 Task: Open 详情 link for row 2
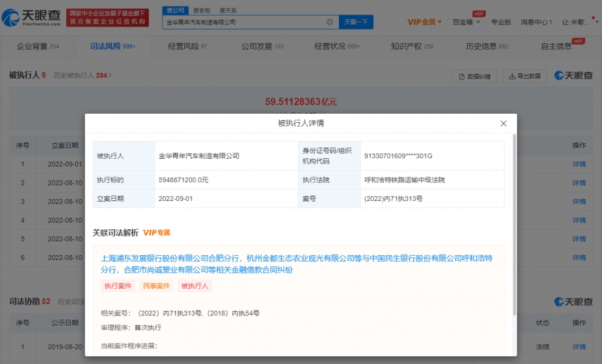click(579, 182)
